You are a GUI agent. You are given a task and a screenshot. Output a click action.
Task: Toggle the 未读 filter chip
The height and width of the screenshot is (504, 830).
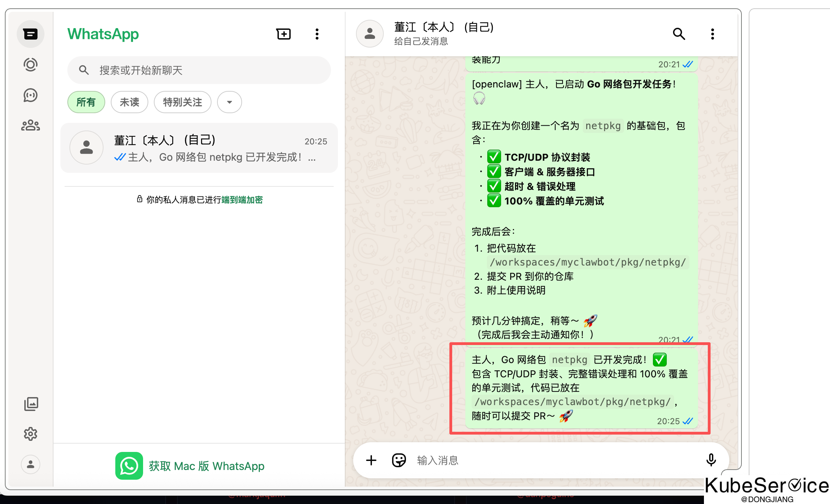(129, 102)
